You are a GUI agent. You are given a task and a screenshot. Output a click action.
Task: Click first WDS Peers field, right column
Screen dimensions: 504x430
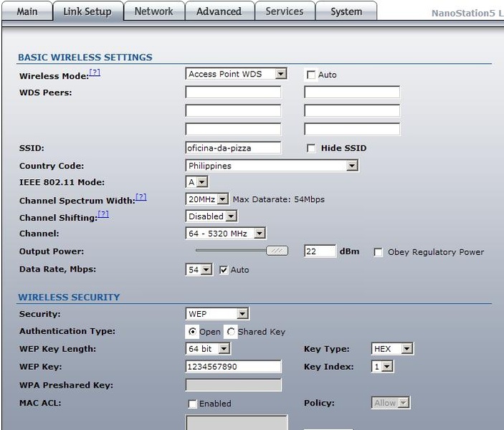[x=352, y=92]
